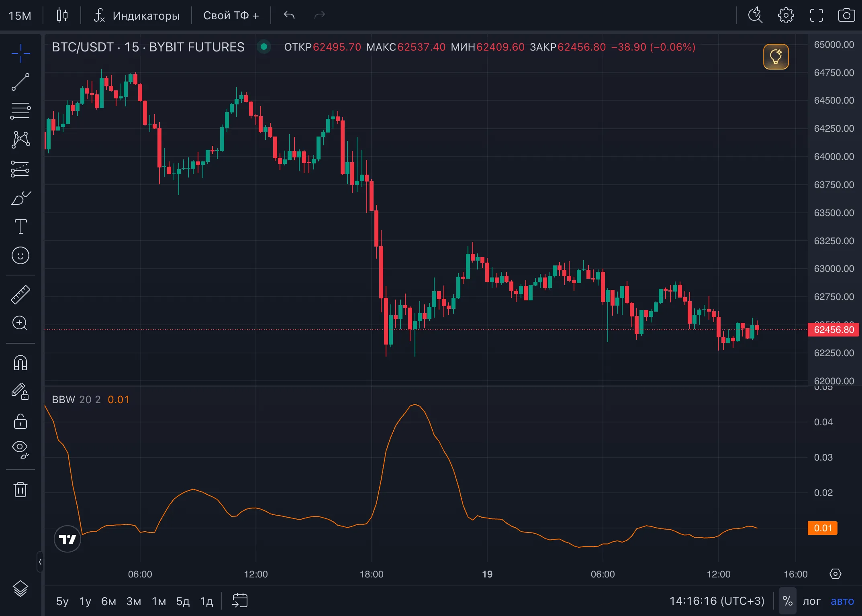Open the Индикаторы indicators dialog

coord(137,15)
